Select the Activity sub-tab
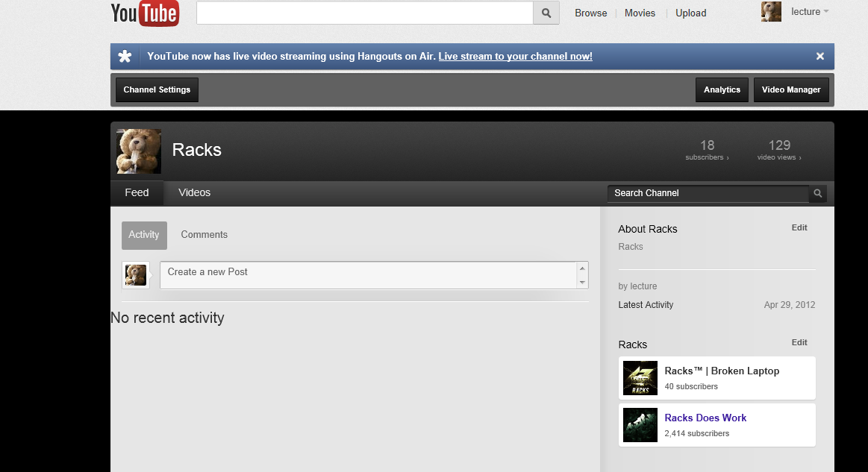868x472 pixels. [144, 235]
